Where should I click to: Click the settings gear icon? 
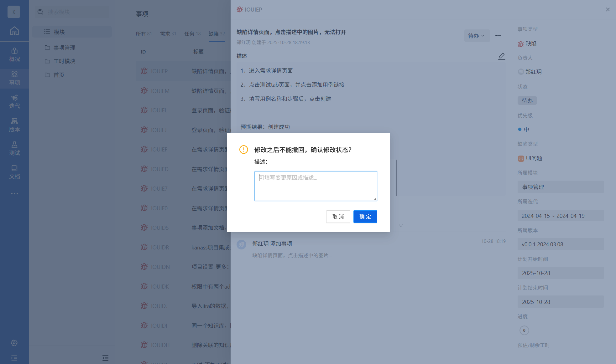tap(14, 343)
